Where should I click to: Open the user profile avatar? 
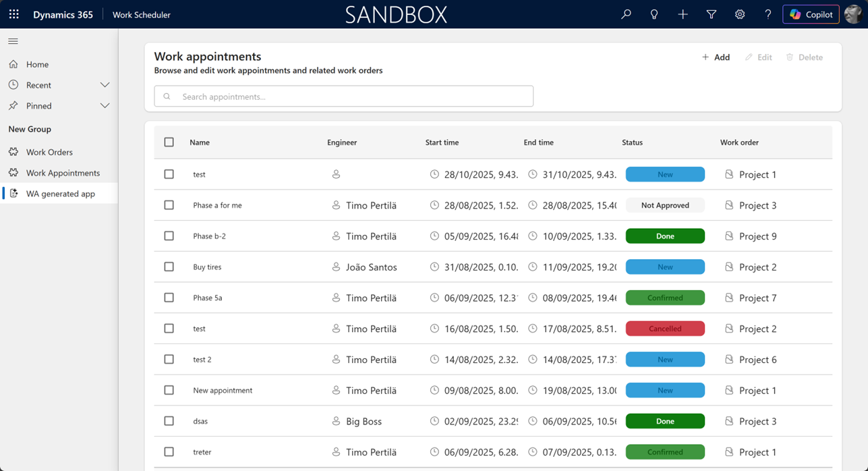[x=853, y=14]
